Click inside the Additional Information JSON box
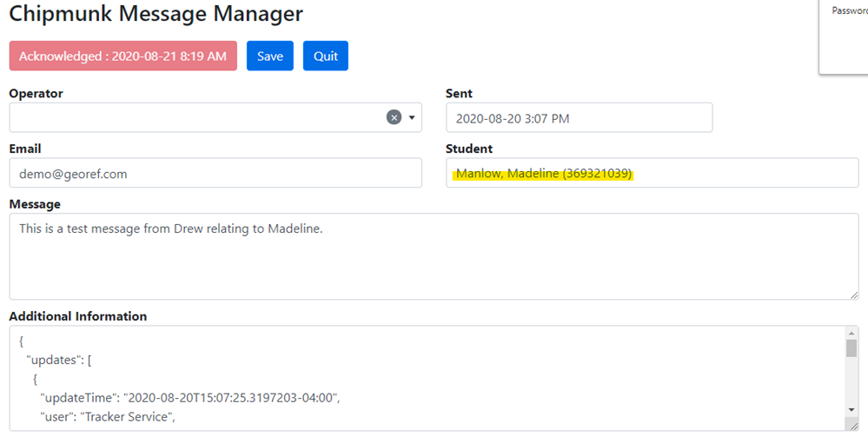 426,378
